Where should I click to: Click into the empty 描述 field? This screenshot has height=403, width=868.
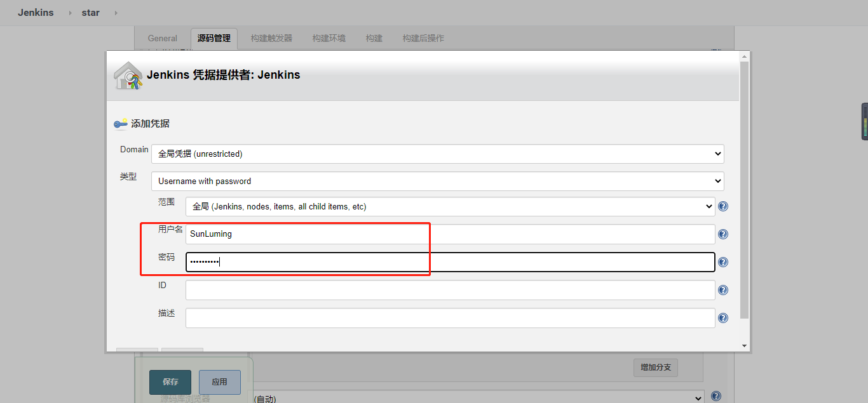click(451, 318)
